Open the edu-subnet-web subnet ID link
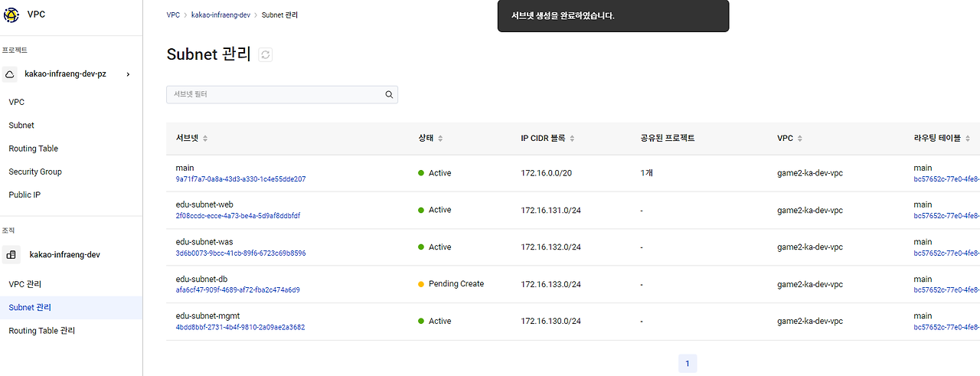This screenshot has height=376, width=980. pyautogui.click(x=238, y=216)
